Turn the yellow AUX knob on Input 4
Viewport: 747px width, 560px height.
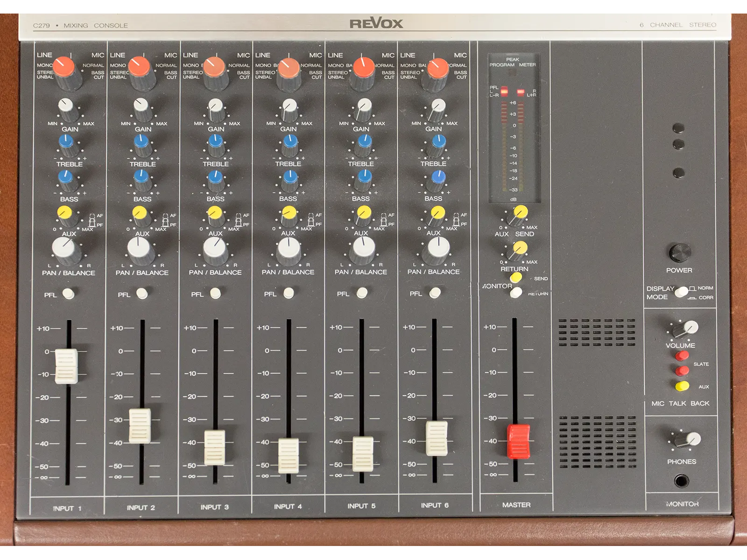289,216
